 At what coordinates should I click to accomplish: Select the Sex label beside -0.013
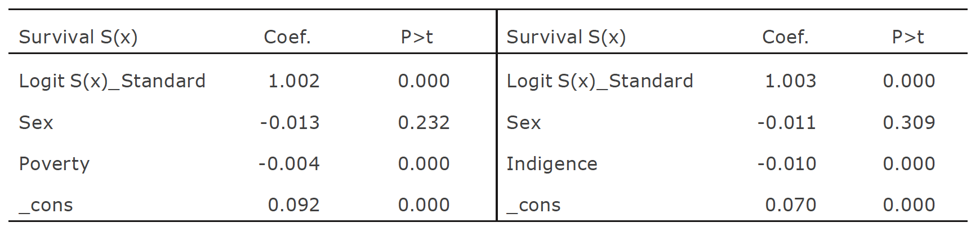coord(36,123)
